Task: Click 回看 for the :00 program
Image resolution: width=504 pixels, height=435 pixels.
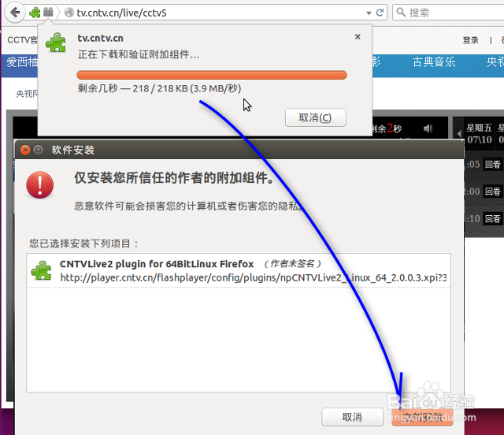Action: click(493, 191)
